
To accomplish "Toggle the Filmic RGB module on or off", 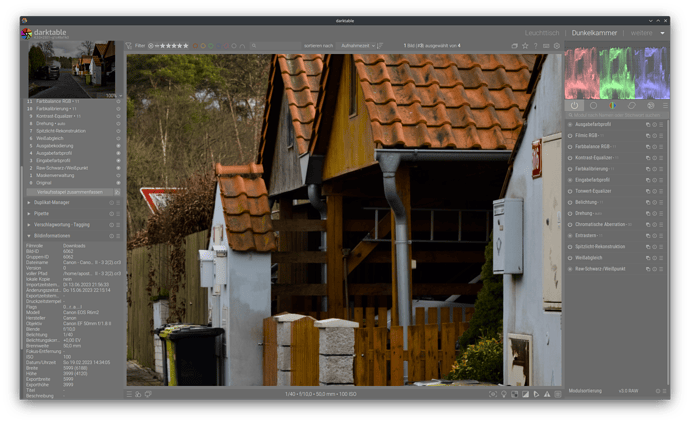I will [571, 137].
